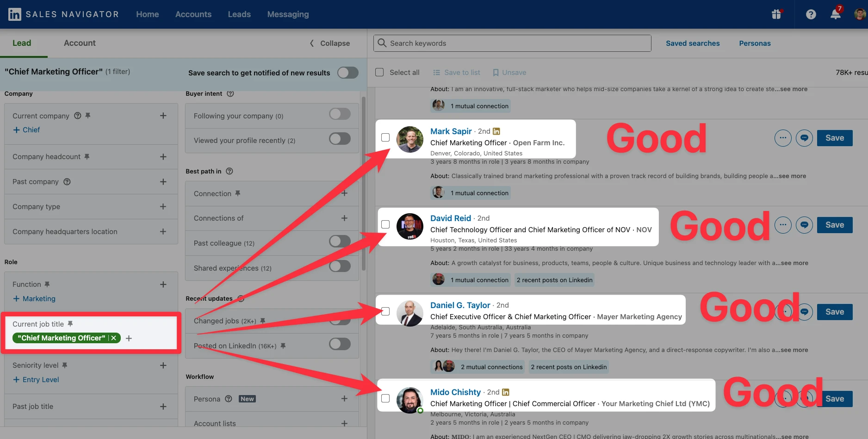
Task: Click the Unsave bookmark icon
Action: tap(496, 73)
